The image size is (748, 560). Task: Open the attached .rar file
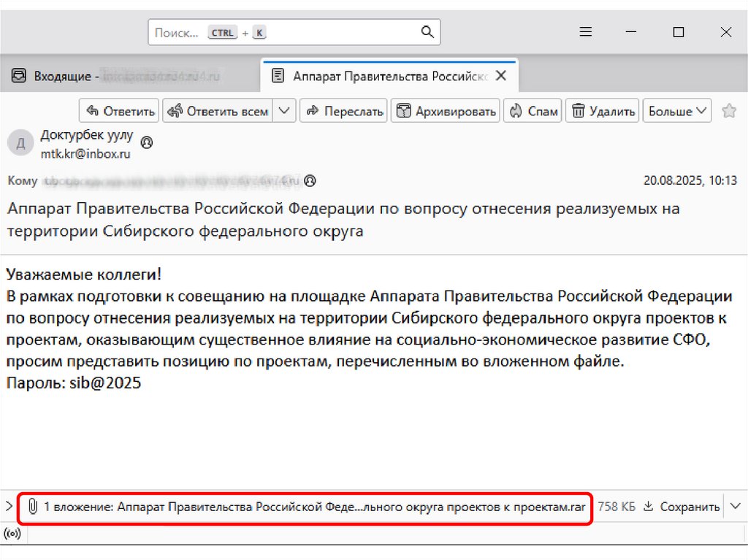coord(351,507)
